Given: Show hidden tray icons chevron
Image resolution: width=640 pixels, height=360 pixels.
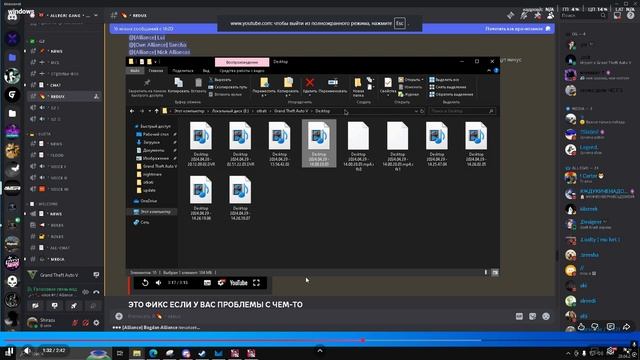Looking at the screenshot, I should pos(568,353).
